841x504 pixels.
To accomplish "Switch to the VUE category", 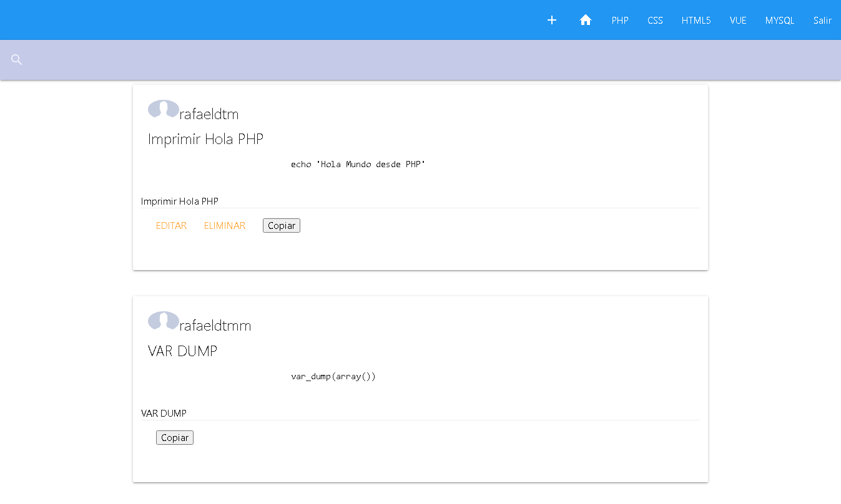I will [738, 20].
